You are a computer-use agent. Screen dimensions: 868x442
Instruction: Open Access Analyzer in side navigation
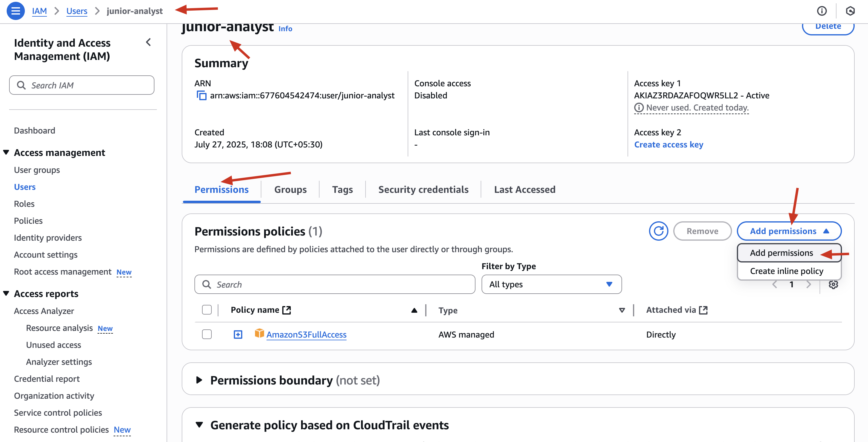(x=44, y=311)
